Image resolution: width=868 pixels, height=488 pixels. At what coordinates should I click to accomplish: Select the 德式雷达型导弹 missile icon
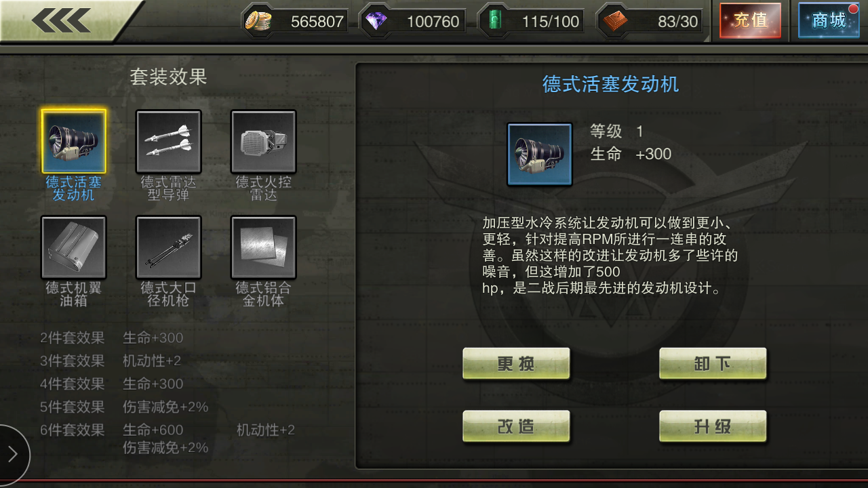(168, 142)
